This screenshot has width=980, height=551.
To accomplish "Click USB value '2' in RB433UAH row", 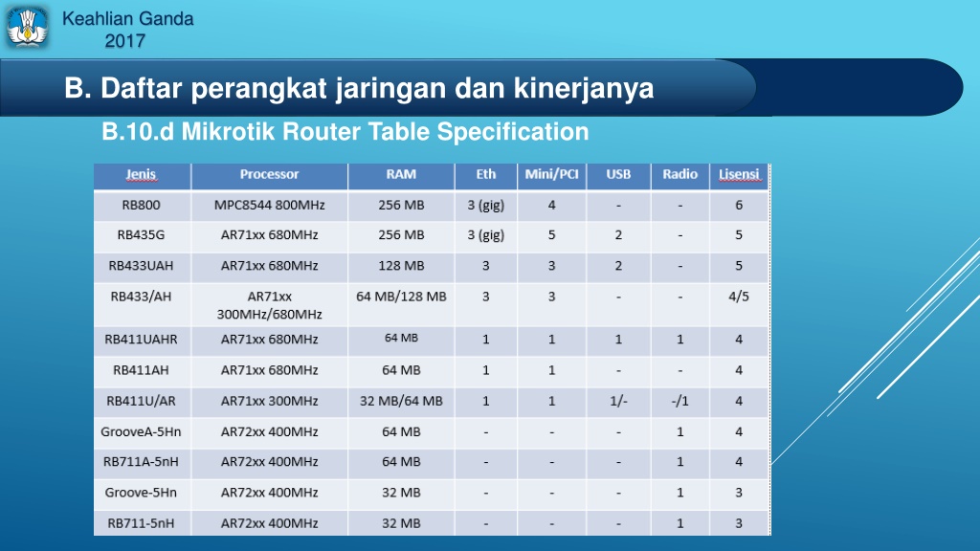I will coord(618,266).
